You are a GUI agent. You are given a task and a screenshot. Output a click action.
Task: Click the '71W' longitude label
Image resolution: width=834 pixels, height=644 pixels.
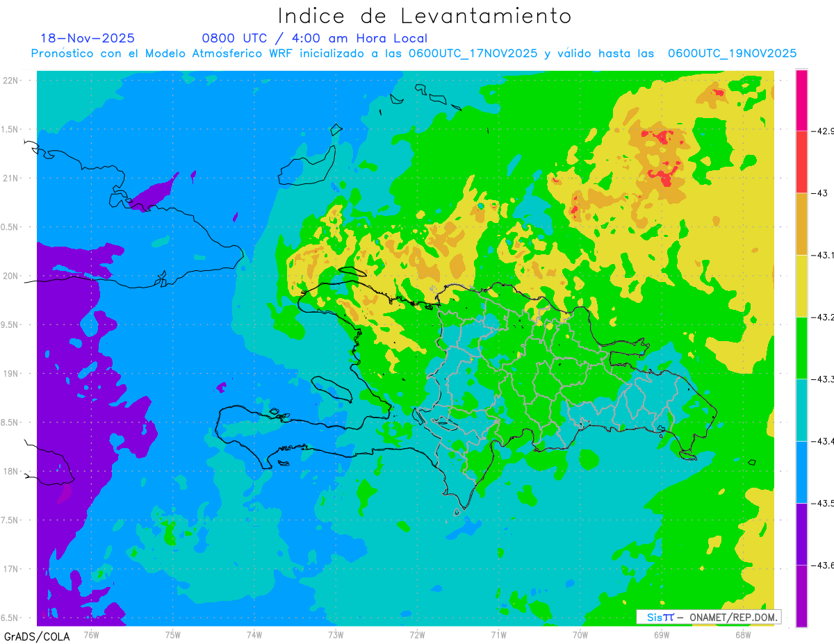click(x=498, y=634)
